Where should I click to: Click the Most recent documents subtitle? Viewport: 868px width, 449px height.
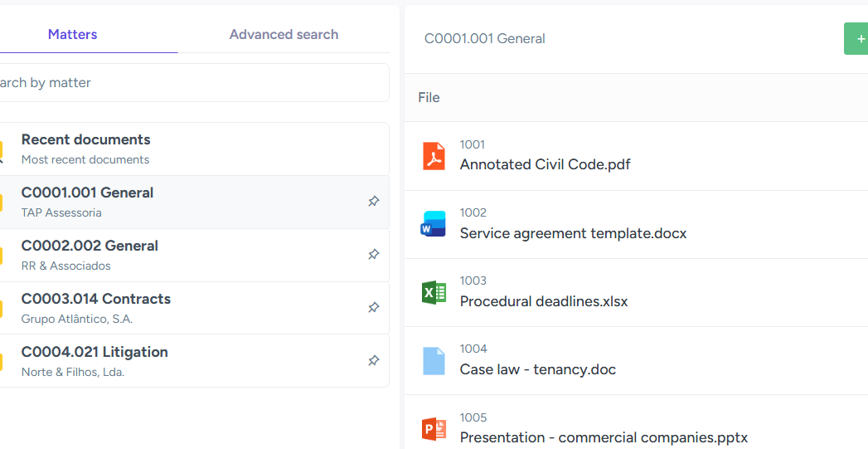pos(85,159)
